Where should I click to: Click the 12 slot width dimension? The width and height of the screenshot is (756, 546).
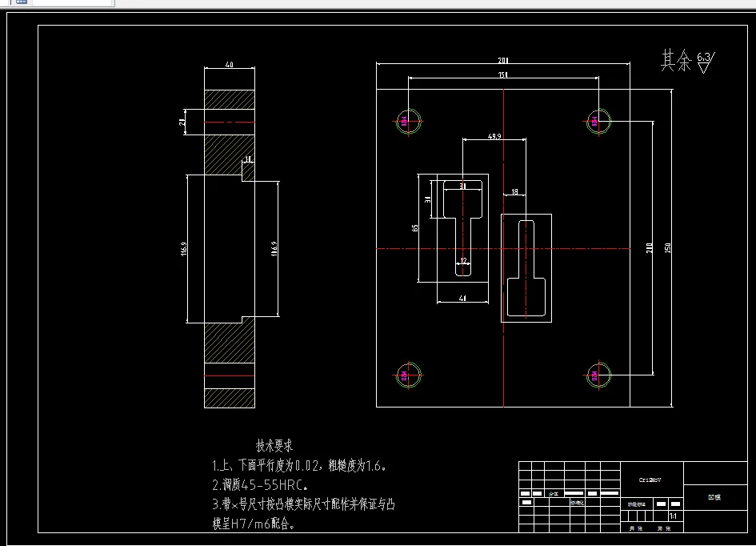pos(463,261)
